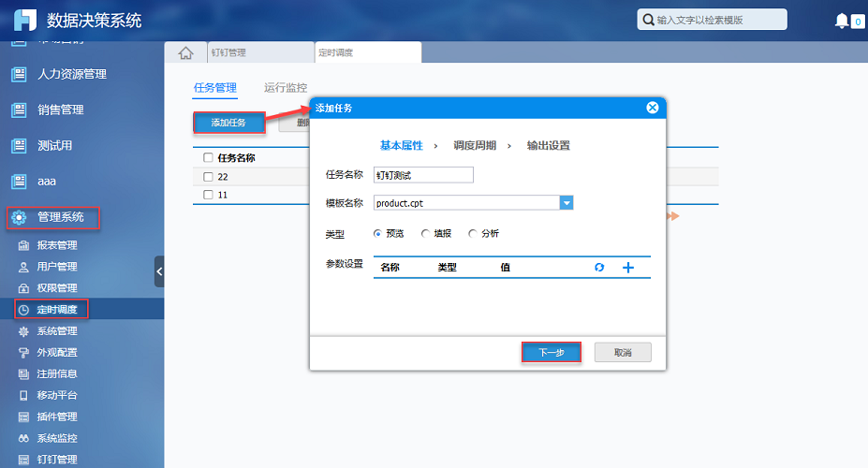Open 测试用 in the sidebar
This screenshot has height=468, width=868.
[x=55, y=146]
